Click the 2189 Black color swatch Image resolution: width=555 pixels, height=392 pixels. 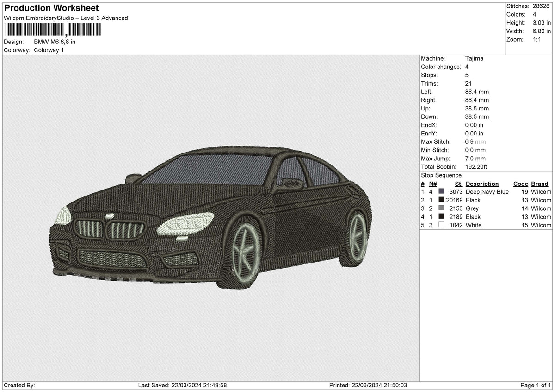click(x=441, y=217)
